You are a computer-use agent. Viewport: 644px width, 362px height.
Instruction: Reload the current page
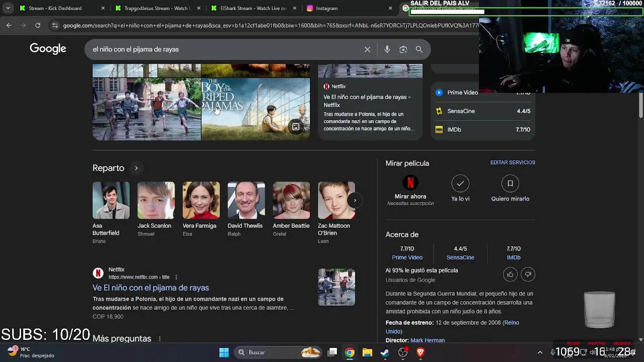pyautogui.click(x=38, y=25)
